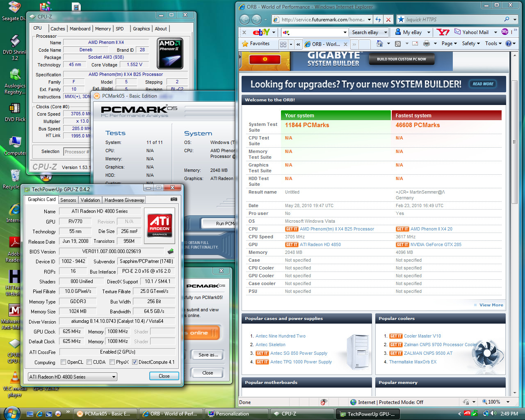The image size is (525, 420).
Task: Switch to Memory tab in CPU-Z
Action: [x=103, y=29]
